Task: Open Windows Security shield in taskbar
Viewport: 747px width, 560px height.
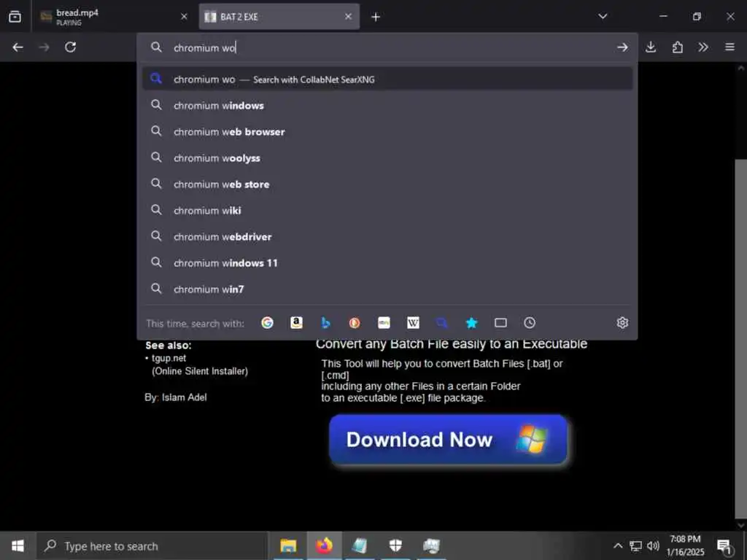Action: pos(395,545)
